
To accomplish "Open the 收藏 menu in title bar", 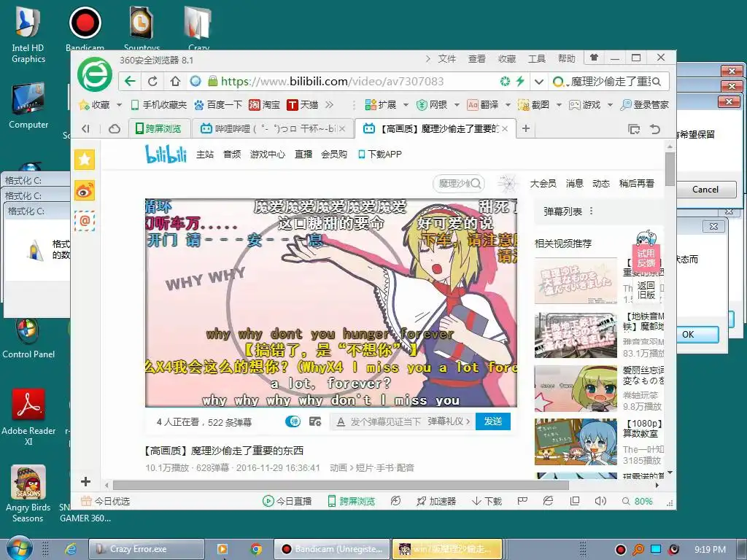I will pos(507,58).
